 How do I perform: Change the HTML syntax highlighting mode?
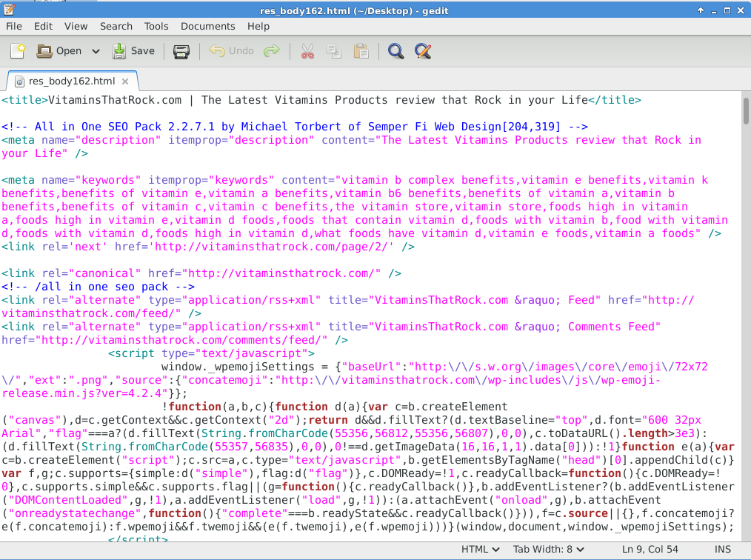click(480, 550)
